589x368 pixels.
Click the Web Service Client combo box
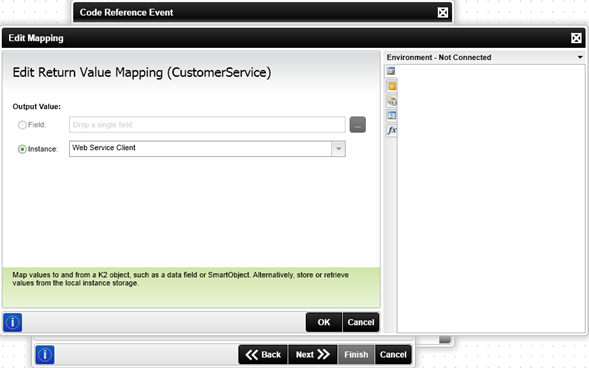[x=207, y=149]
